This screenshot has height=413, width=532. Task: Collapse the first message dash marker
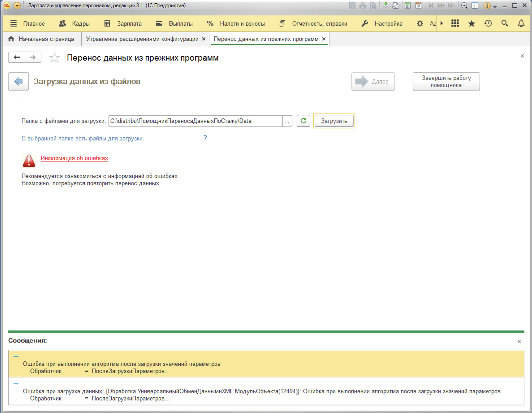click(x=16, y=356)
